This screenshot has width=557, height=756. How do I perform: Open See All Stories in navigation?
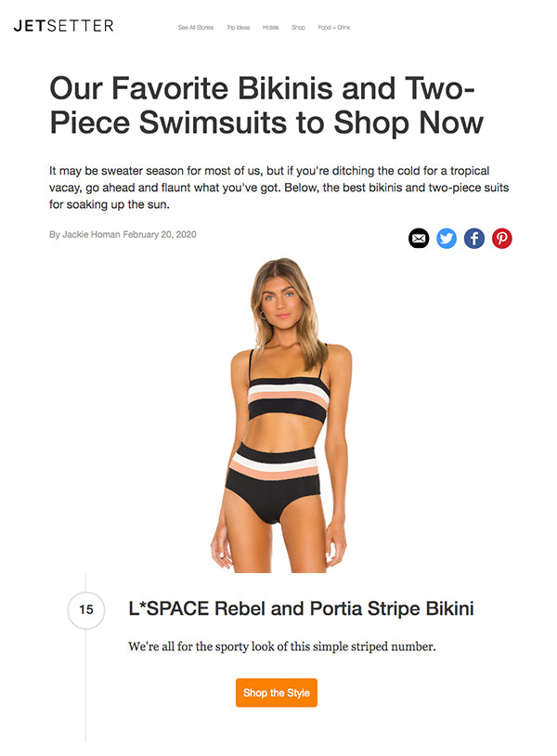(196, 28)
